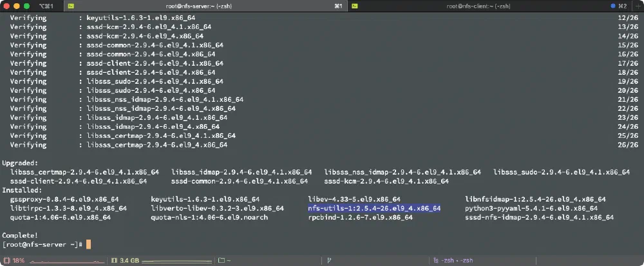The image size is (644, 266).
Task: Click the -zsh • -zsh jobs text
Action: click(x=456, y=260)
